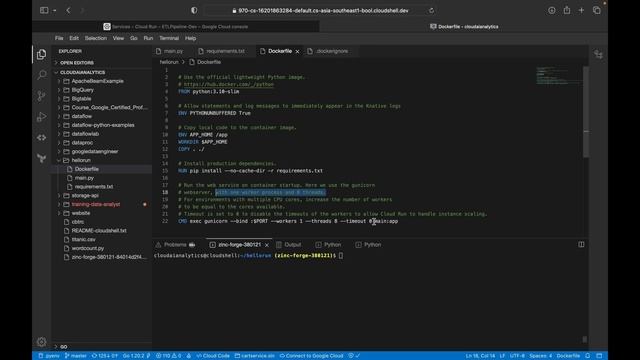Click the hellorun breadcrumb segment

tap(169, 62)
